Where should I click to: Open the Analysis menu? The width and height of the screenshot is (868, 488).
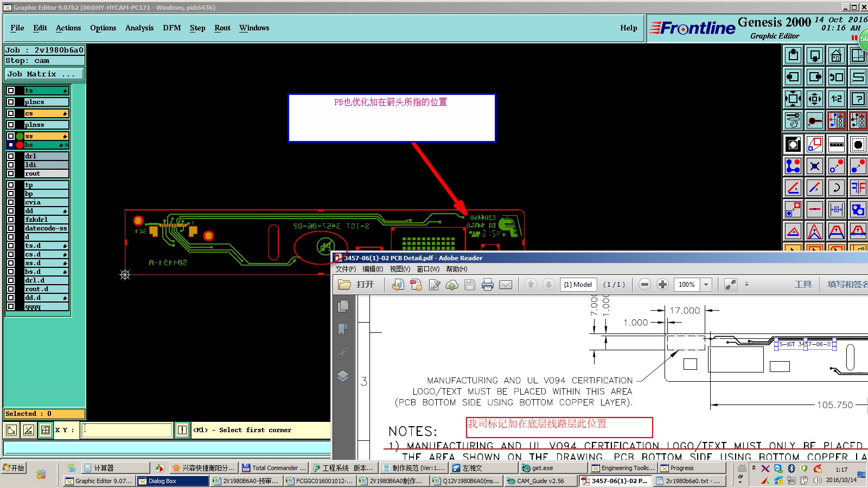pos(139,28)
